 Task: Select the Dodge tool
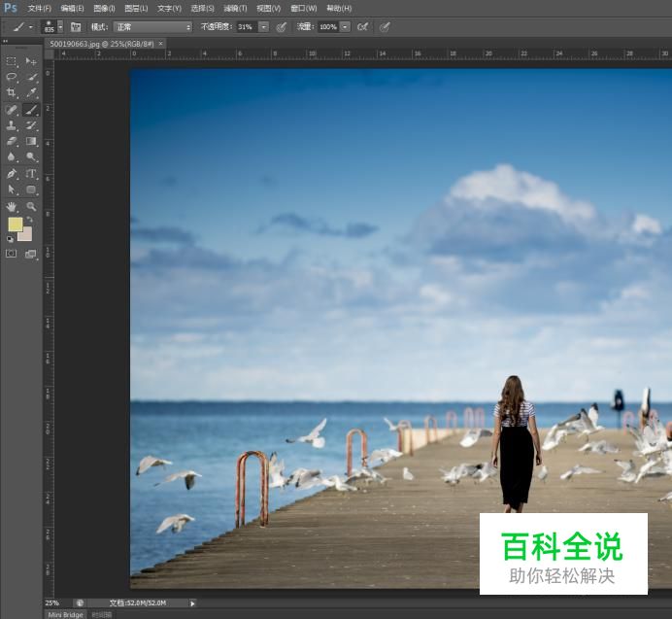click(31, 157)
